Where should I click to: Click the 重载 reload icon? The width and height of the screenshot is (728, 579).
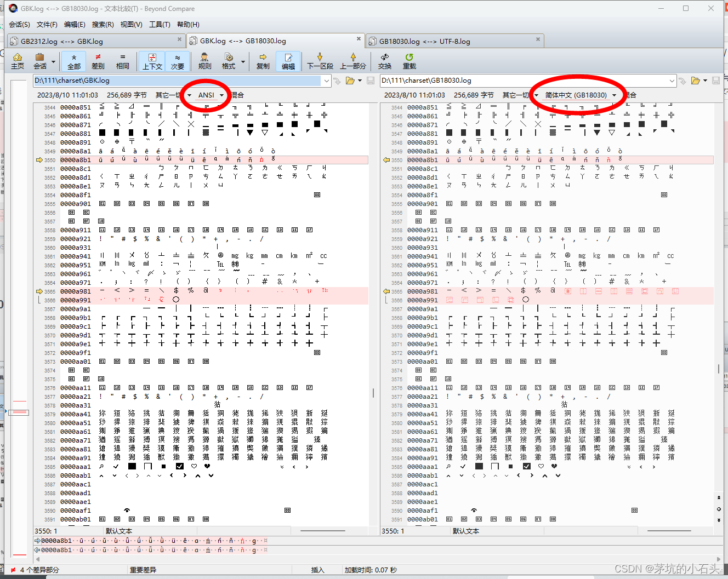point(410,61)
